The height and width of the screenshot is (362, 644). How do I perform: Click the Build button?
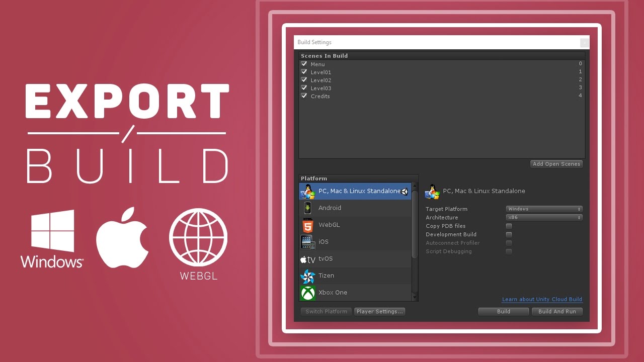(504, 312)
